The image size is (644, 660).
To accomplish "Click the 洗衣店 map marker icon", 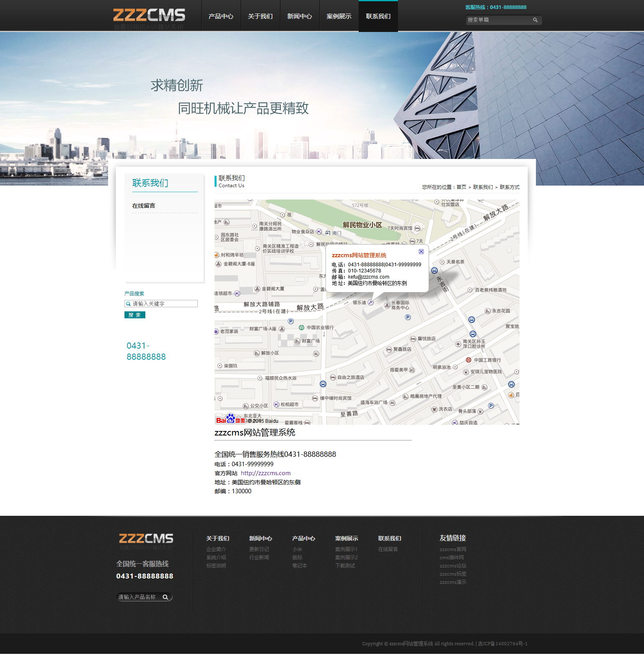I will click(434, 409).
